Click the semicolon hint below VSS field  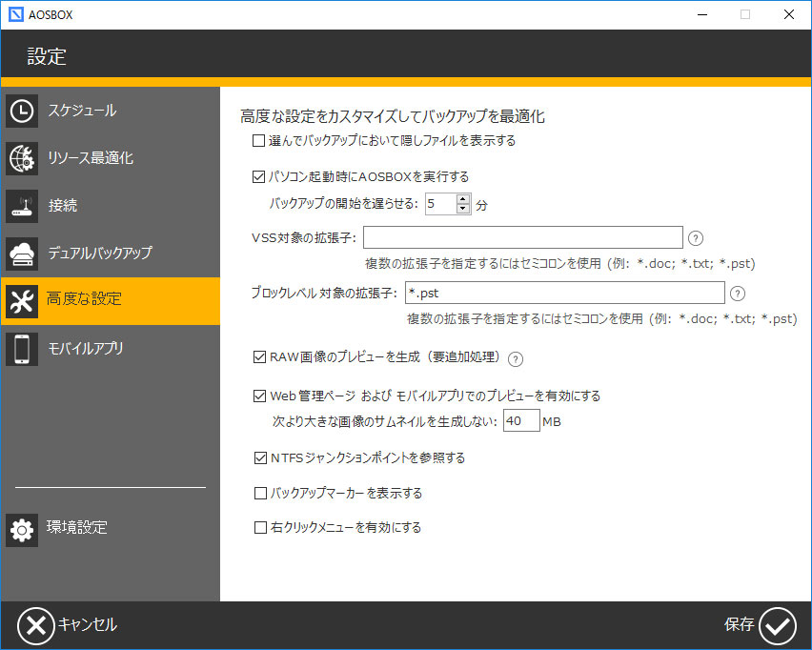560,264
